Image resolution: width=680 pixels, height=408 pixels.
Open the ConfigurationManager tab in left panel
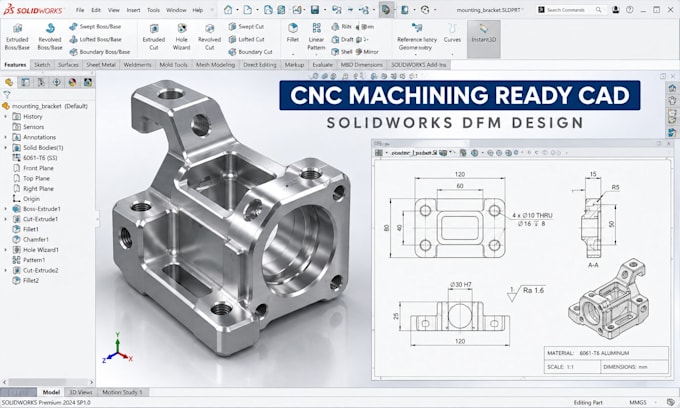41,82
